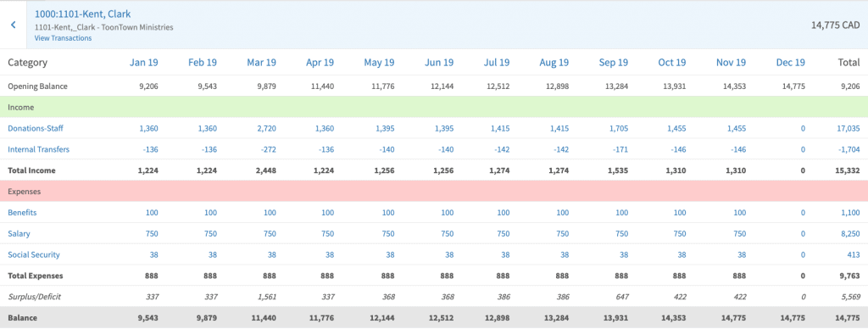
Task: Open the Social Security expense category
Action: 34,254
